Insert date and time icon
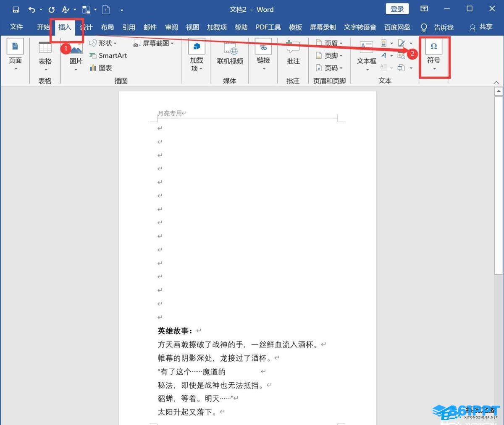 (402, 55)
